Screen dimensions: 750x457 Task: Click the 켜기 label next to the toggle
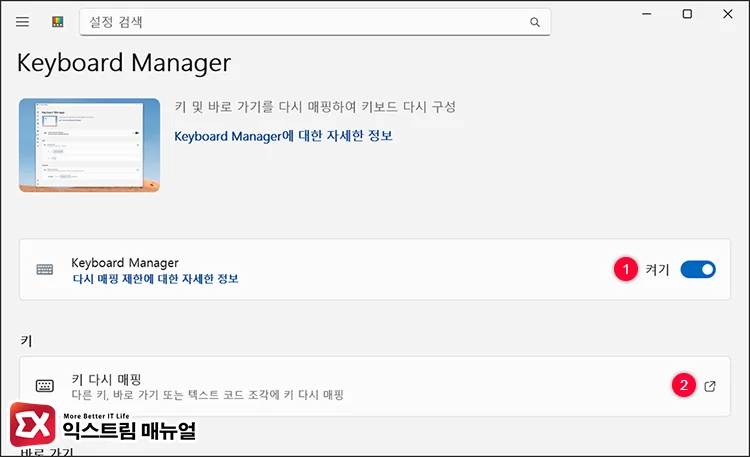click(x=657, y=270)
